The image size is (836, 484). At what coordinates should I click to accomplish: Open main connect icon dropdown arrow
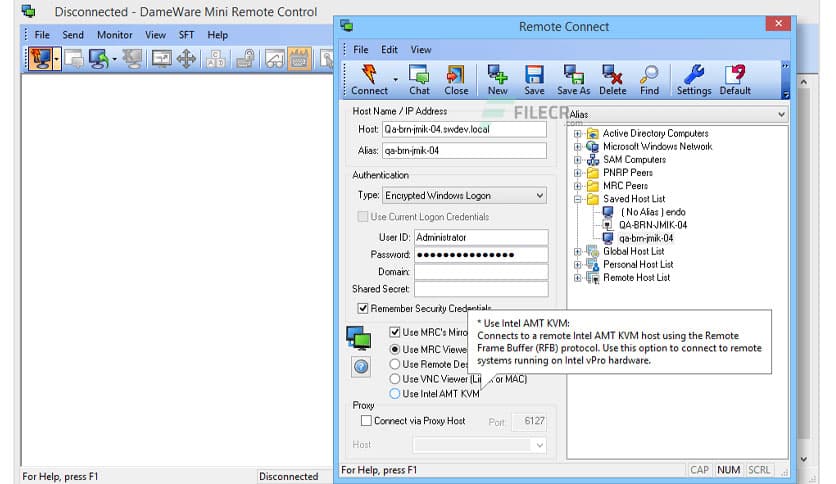click(x=57, y=59)
